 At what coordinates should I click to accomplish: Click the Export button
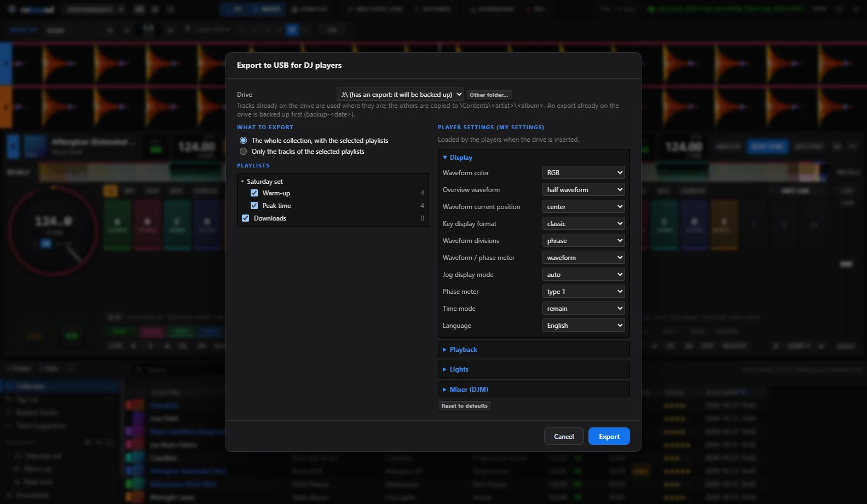pyautogui.click(x=609, y=437)
